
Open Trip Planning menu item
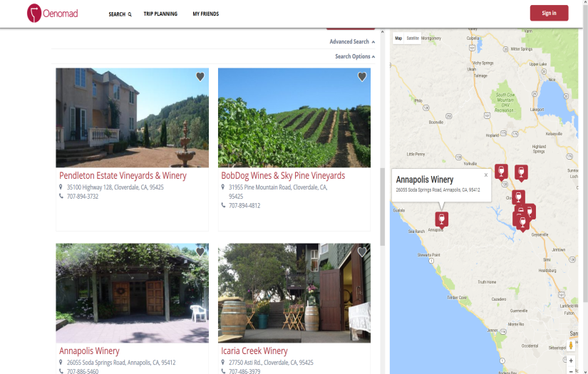point(160,14)
